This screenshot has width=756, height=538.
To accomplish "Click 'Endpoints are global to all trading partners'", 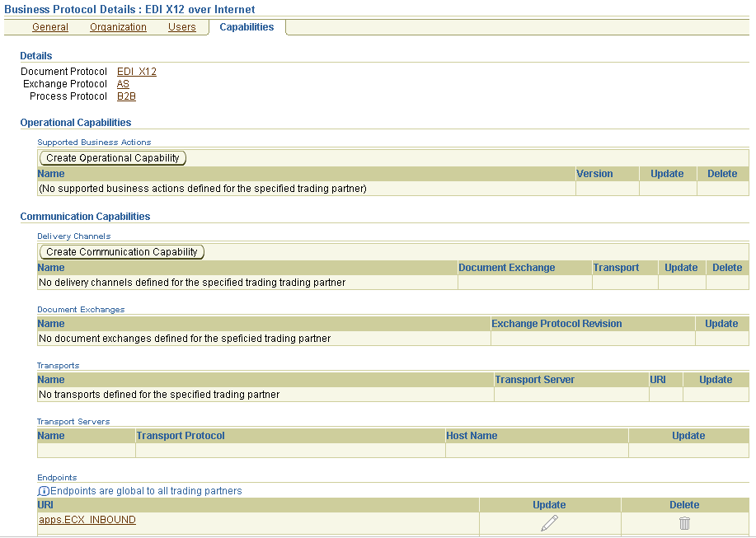I will (x=146, y=491).
